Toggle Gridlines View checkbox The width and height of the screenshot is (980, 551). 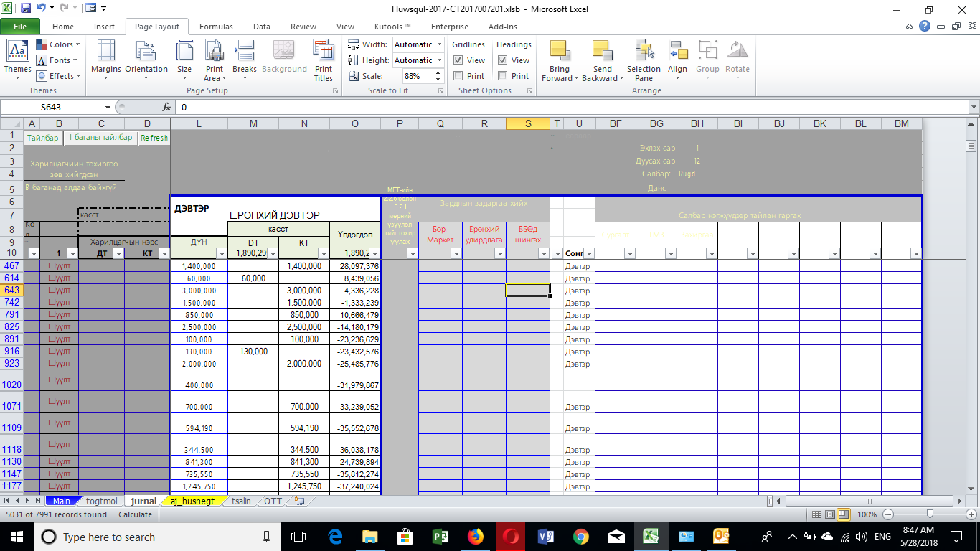(458, 60)
